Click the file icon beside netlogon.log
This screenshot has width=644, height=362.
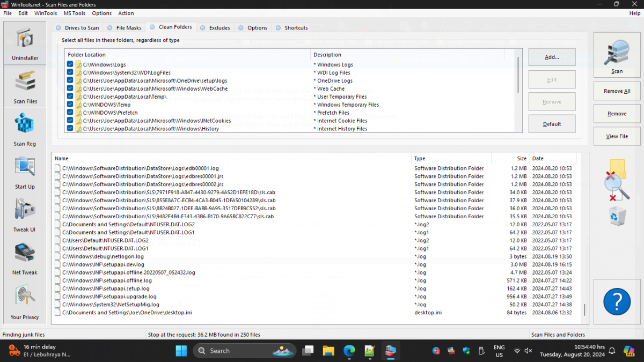coord(58,257)
